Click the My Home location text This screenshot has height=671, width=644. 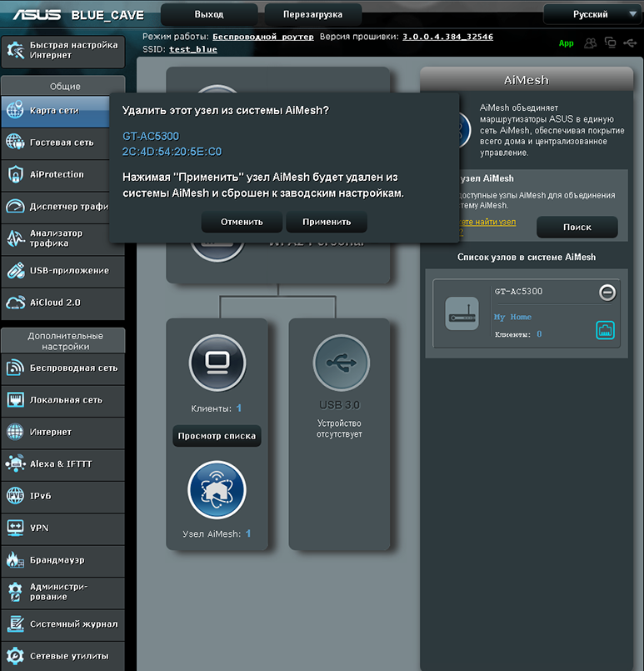pos(512,317)
